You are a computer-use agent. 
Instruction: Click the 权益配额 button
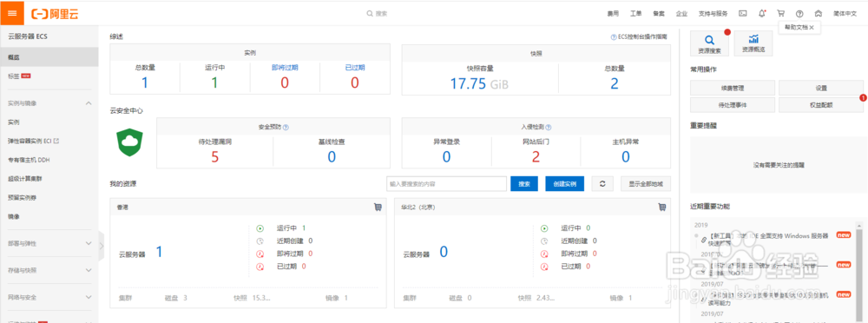821,105
